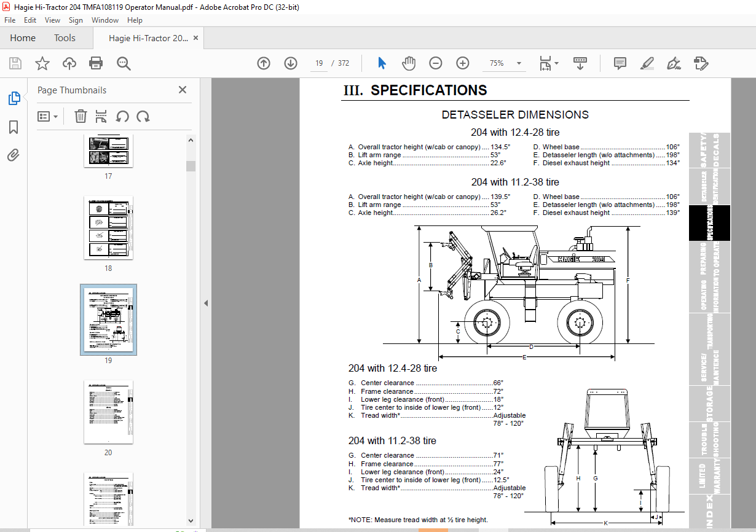This screenshot has width=756, height=532.
Task: Open the insert or split pages icon
Action: click(101, 116)
